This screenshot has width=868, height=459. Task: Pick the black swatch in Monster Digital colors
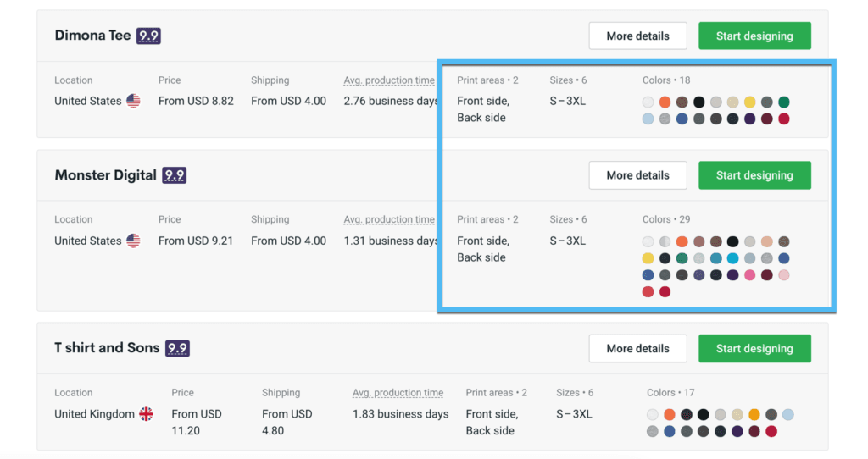733,241
